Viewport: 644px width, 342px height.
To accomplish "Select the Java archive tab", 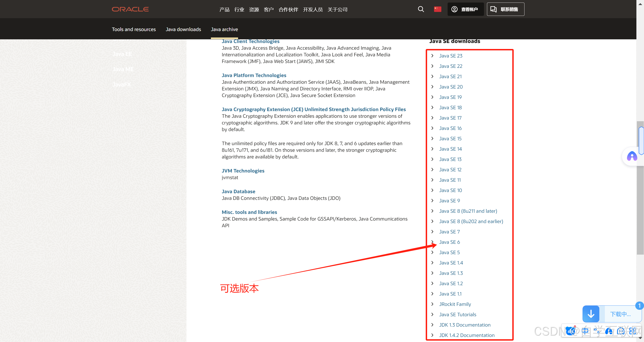I will pyautogui.click(x=224, y=29).
